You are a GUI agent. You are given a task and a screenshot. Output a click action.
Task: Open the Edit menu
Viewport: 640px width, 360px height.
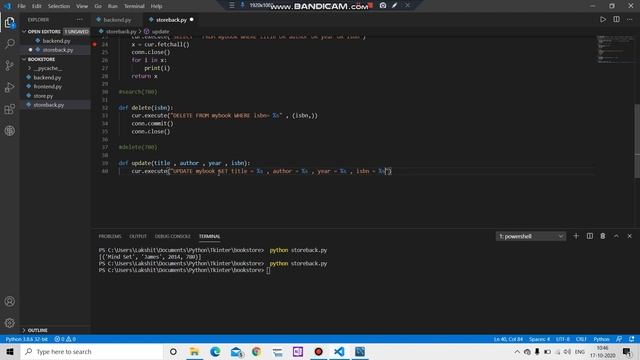coord(37,6)
